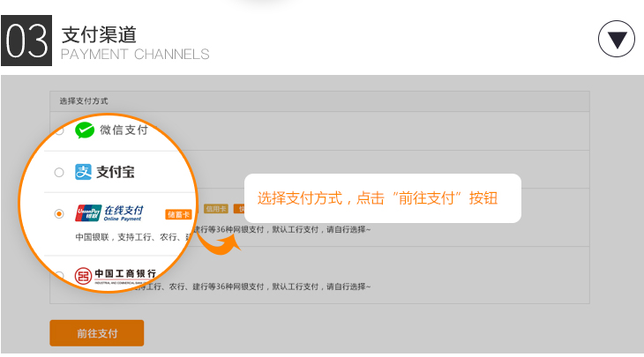This screenshot has height=357, width=644.
Task: Click the orange 储蓄卡 tag
Action: (x=178, y=214)
